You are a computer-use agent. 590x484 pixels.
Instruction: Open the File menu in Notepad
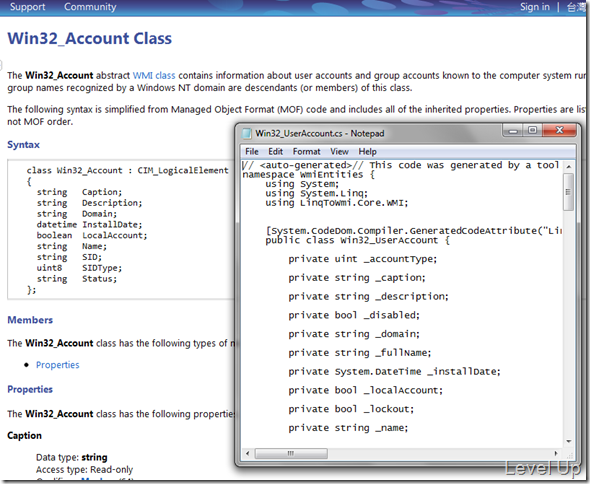(252, 152)
